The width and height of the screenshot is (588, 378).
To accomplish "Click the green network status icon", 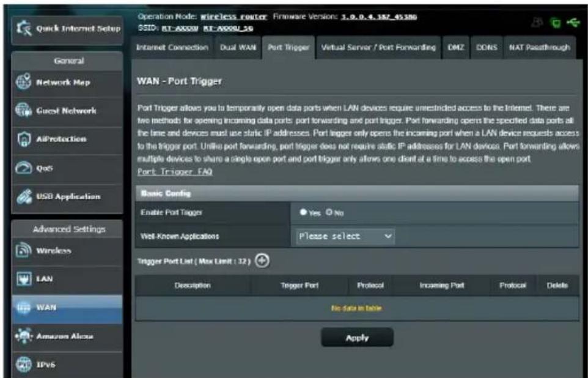I will pos(556,24).
